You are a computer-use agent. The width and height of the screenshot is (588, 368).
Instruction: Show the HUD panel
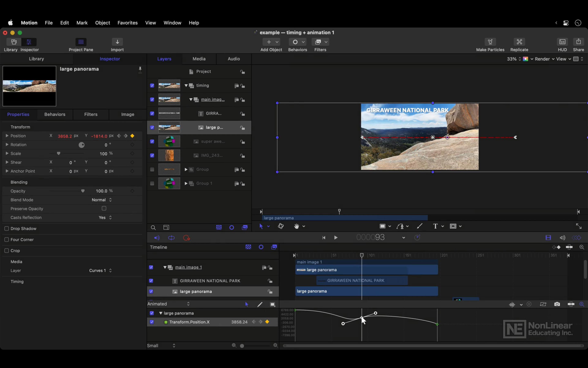562,42
